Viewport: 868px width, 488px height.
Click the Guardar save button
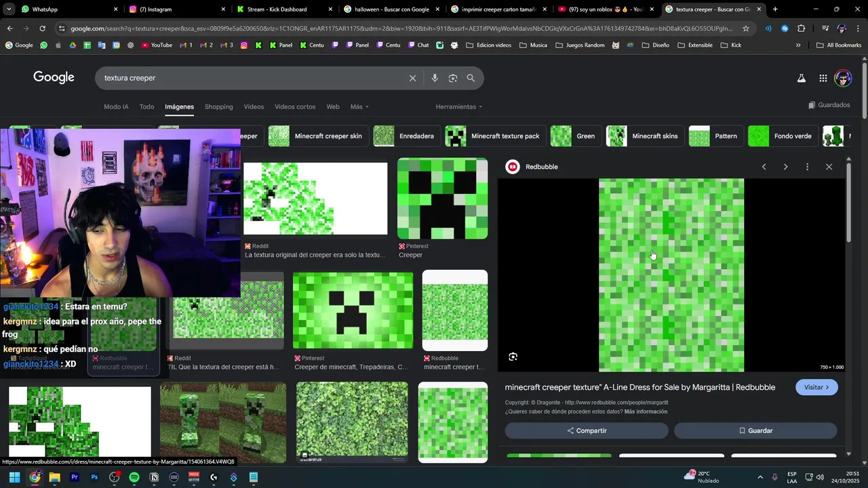coord(755,430)
